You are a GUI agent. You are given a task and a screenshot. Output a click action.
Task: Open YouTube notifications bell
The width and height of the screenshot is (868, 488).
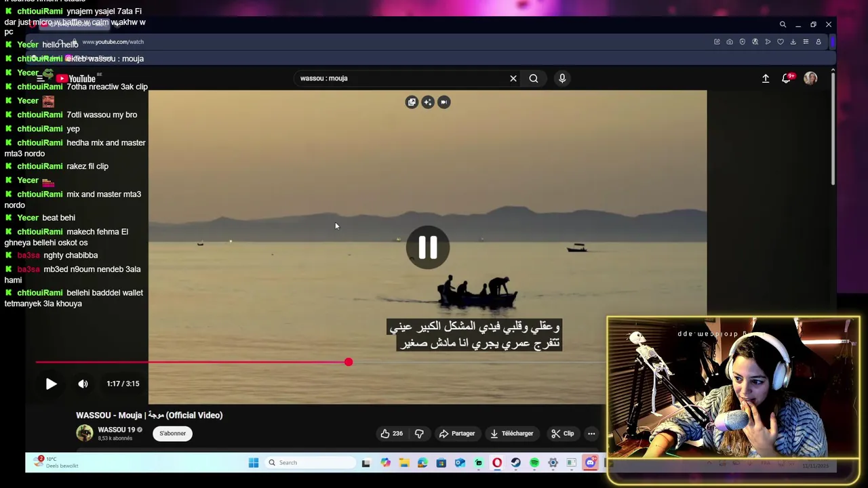click(x=786, y=78)
